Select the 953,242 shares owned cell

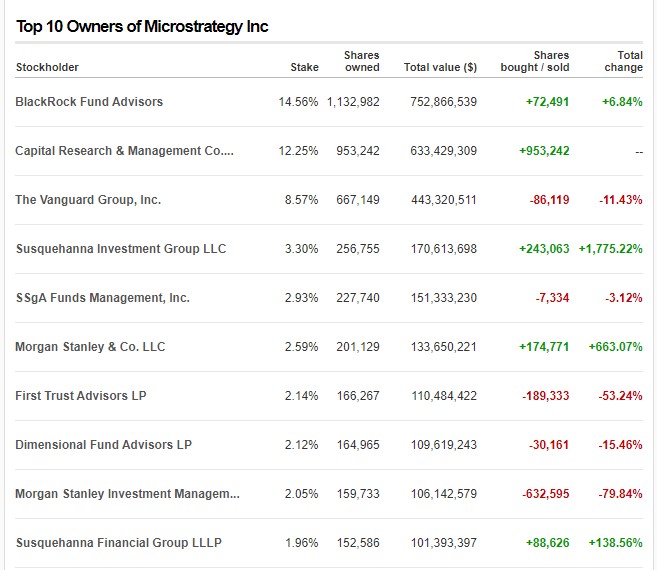point(357,151)
